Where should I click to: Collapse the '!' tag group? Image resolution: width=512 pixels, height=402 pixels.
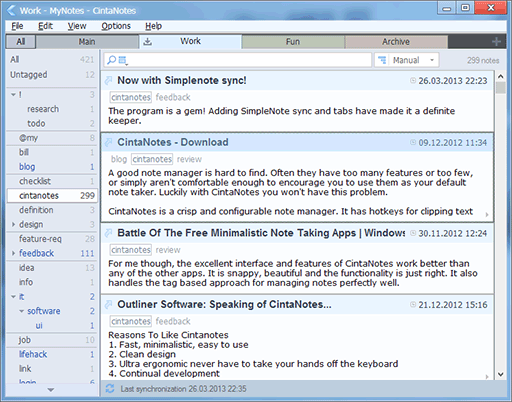(x=13, y=95)
